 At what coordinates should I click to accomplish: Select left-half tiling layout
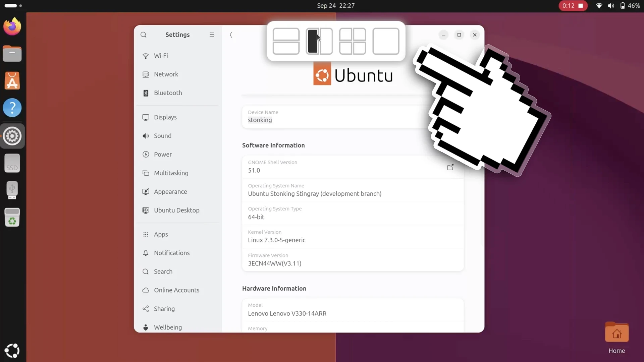point(312,41)
